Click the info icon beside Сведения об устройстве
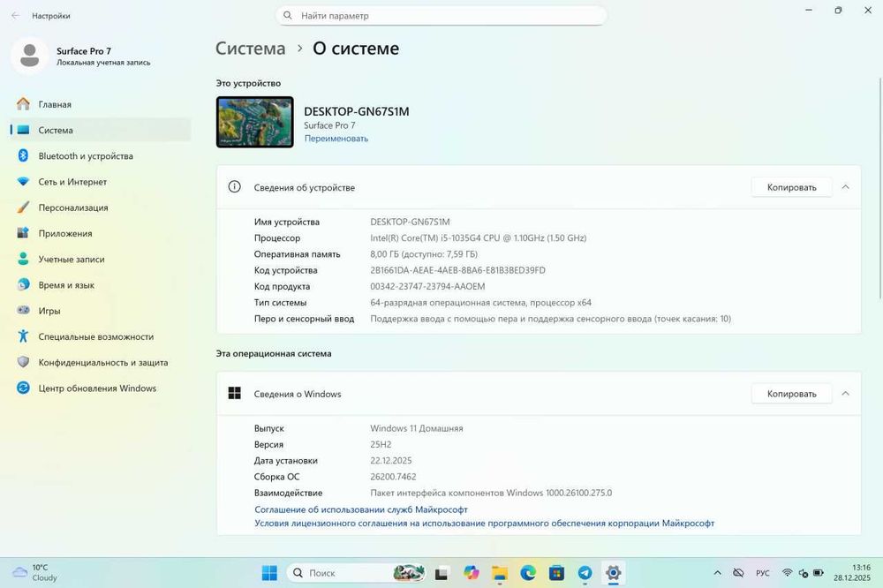The height and width of the screenshot is (588, 883). 234,187
